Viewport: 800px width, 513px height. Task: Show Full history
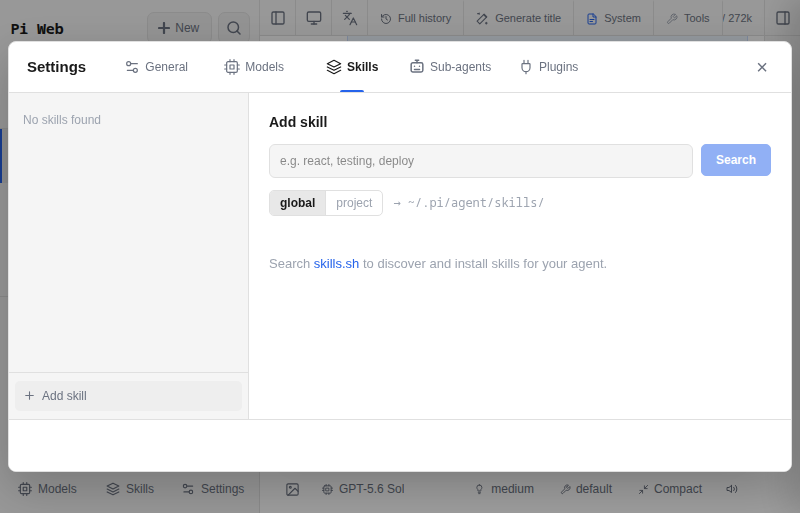(416, 18)
